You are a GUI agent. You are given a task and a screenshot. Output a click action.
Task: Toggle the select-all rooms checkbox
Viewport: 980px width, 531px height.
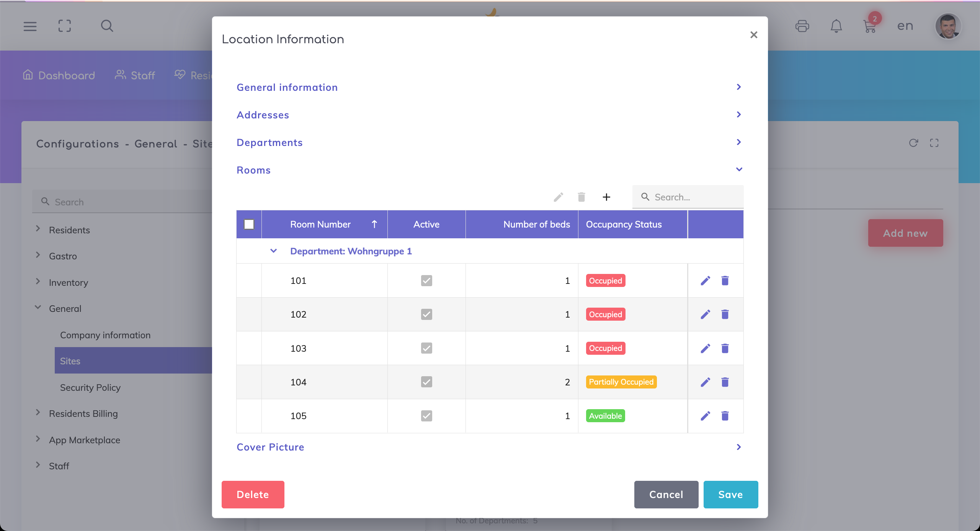pos(249,225)
